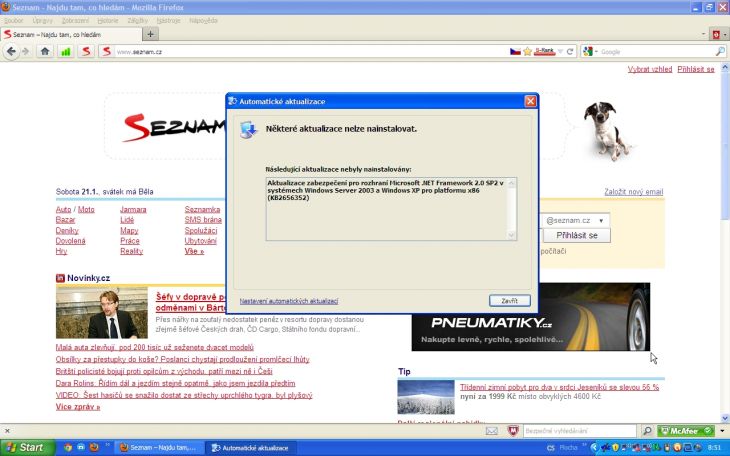Open the Zobrazení menu
This screenshot has width=730, height=456.
[x=75, y=20]
